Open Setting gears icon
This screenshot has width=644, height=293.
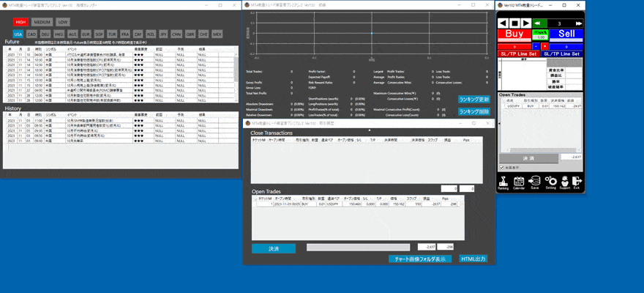(550, 182)
